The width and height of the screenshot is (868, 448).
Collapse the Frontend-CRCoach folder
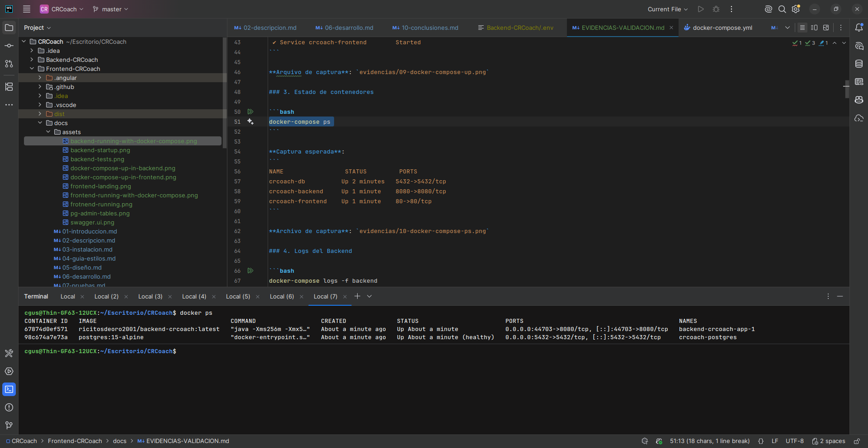32,69
